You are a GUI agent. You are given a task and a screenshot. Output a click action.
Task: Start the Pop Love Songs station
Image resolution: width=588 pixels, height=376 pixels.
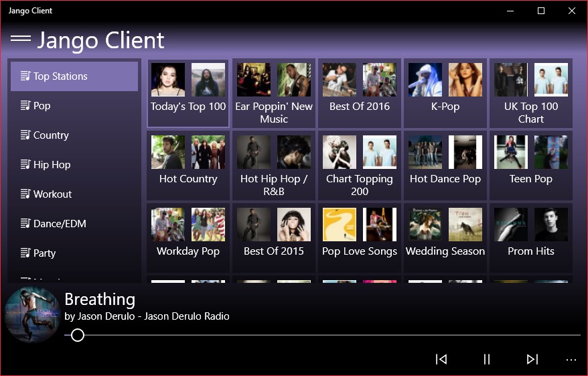click(x=359, y=238)
